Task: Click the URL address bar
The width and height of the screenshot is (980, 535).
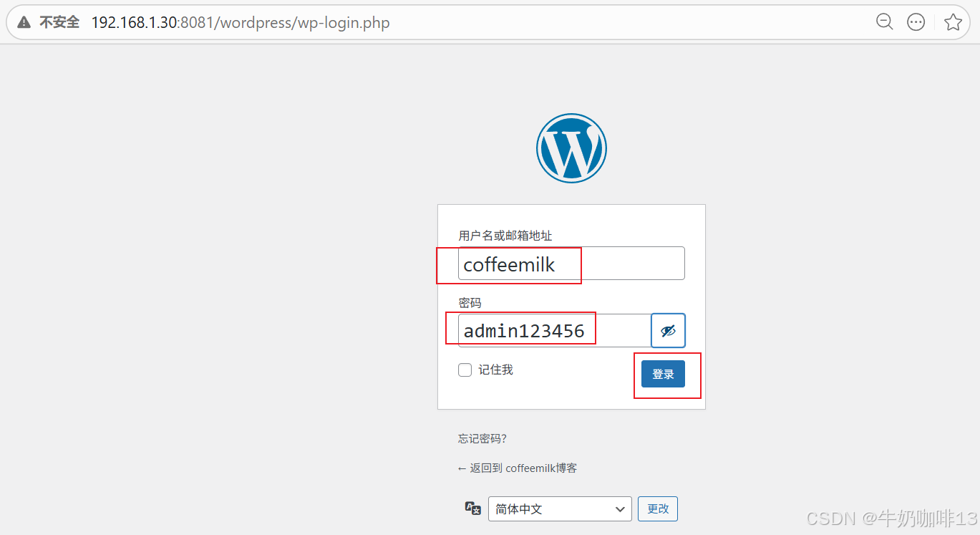Action: 489,22
